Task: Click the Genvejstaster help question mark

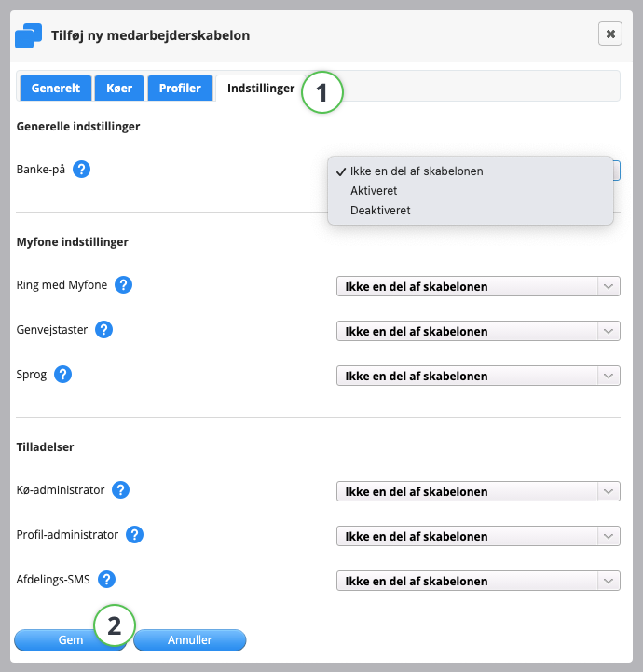Action: (x=103, y=330)
